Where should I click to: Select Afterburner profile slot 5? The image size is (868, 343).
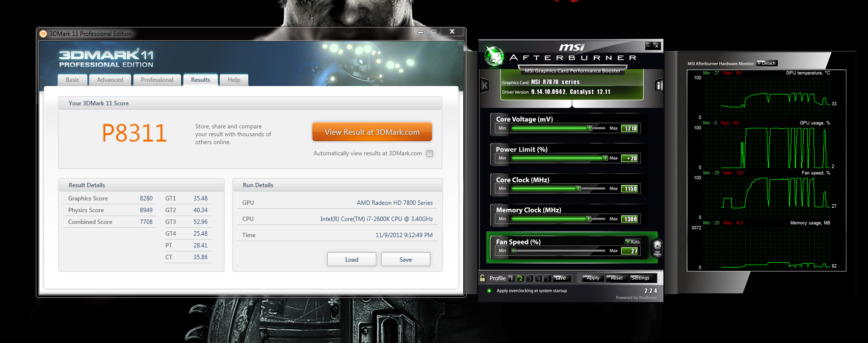coord(548,278)
